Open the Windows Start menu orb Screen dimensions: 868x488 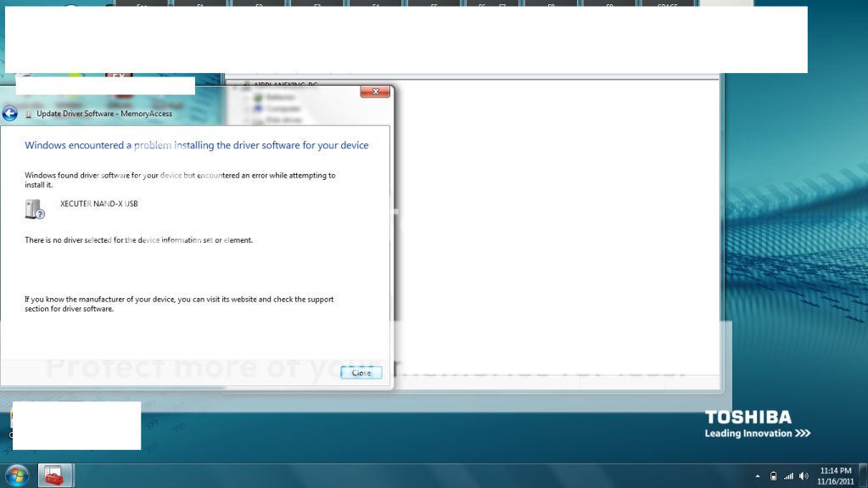click(16, 475)
